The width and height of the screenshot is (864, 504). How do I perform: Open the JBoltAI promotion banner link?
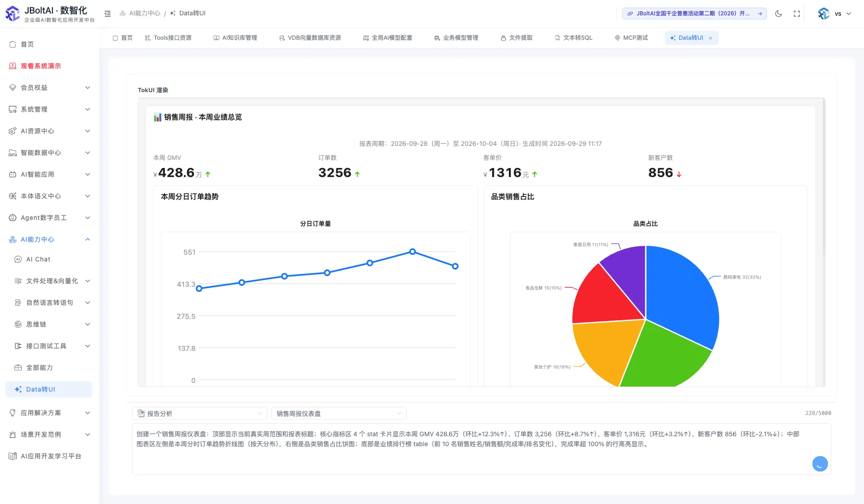click(694, 14)
